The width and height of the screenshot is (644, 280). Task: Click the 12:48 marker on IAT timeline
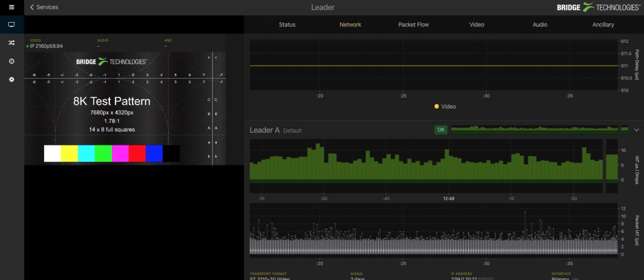click(448, 198)
